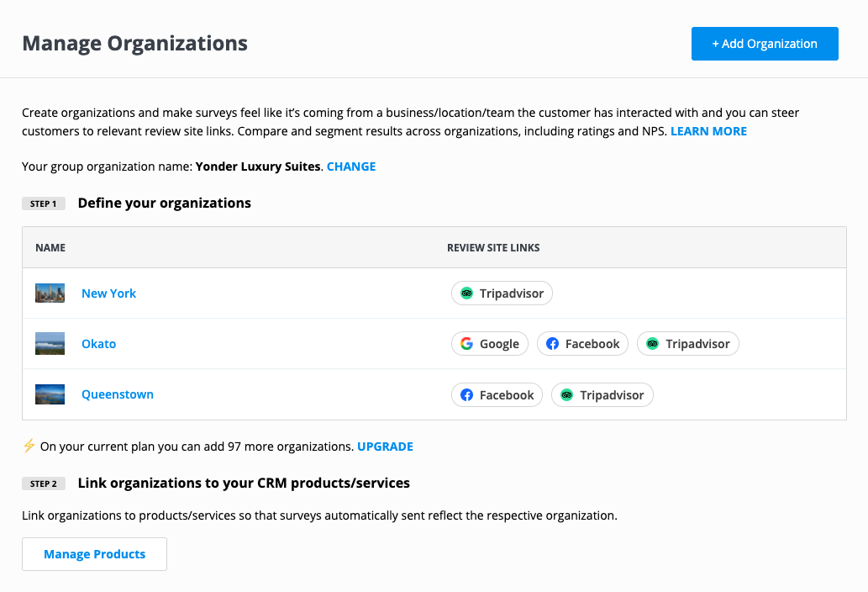The width and height of the screenshot is (868, 592).
Task: Click the Add Organization button
Action: point(765,44)
